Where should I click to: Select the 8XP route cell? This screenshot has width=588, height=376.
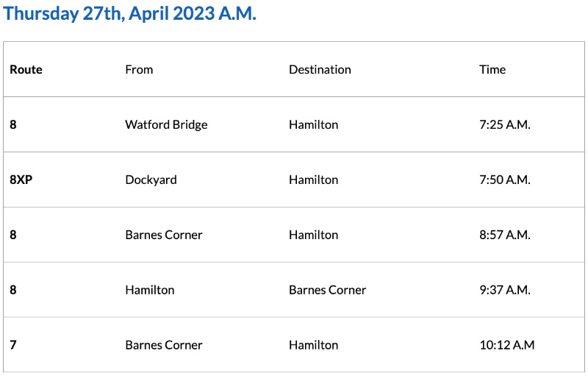tap(21, 180)
